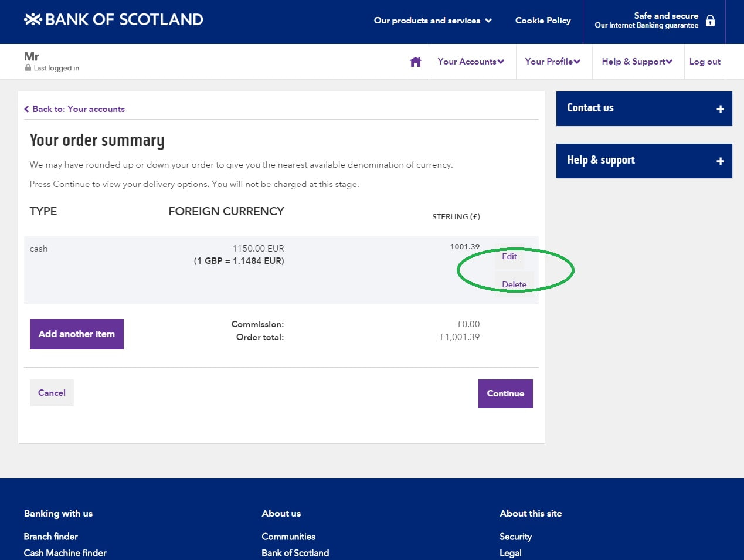The width and height of the screenshot is (744, 560).
Task: Open the Your Profile menu
Action: (553, 62)
